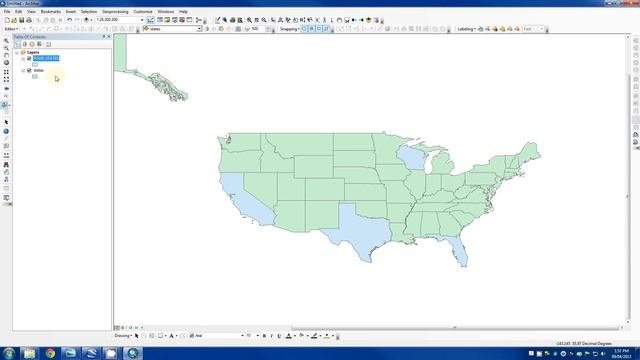Click the Print icon in Standard toolbar

point(29,20)
